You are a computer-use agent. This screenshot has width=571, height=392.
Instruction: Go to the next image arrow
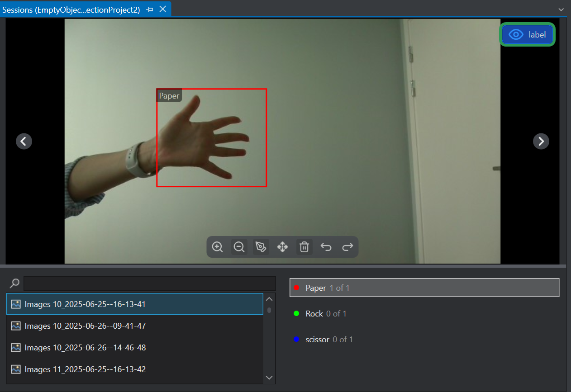point(541,142)
